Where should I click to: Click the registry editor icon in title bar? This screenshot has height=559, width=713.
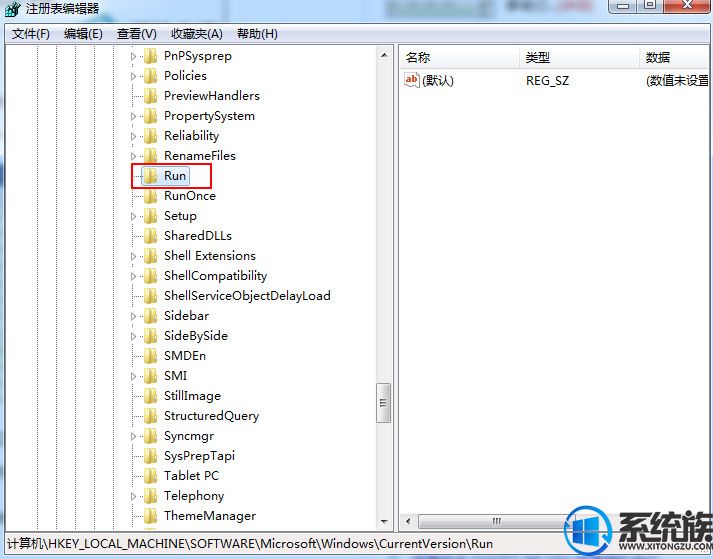pyautogui.click(x=13, y=9)
